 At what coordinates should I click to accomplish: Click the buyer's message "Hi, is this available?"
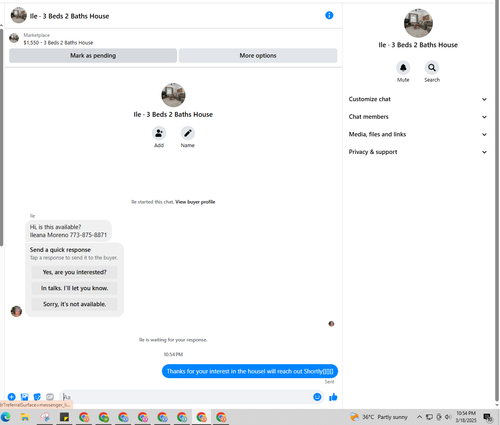68,231
